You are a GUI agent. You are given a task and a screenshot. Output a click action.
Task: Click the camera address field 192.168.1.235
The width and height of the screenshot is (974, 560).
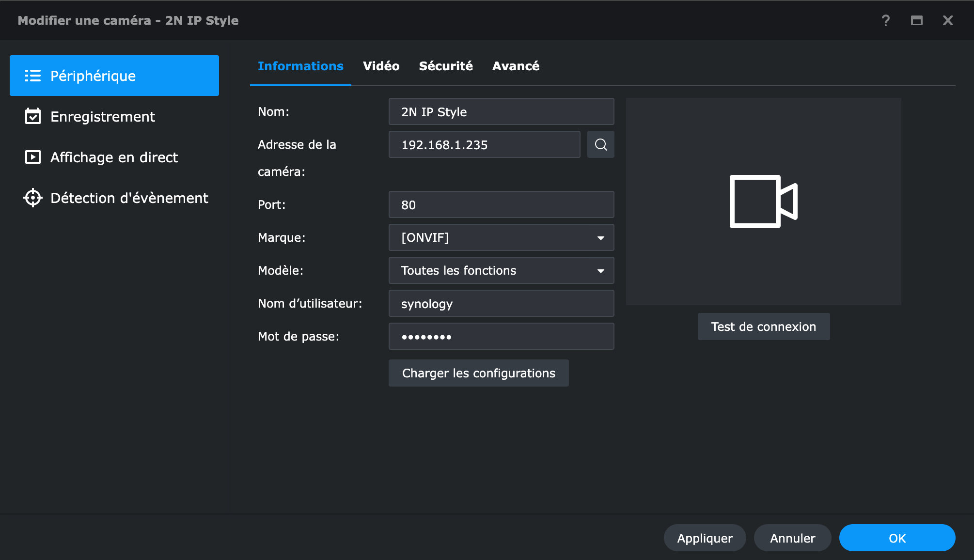tap(485, 144)
